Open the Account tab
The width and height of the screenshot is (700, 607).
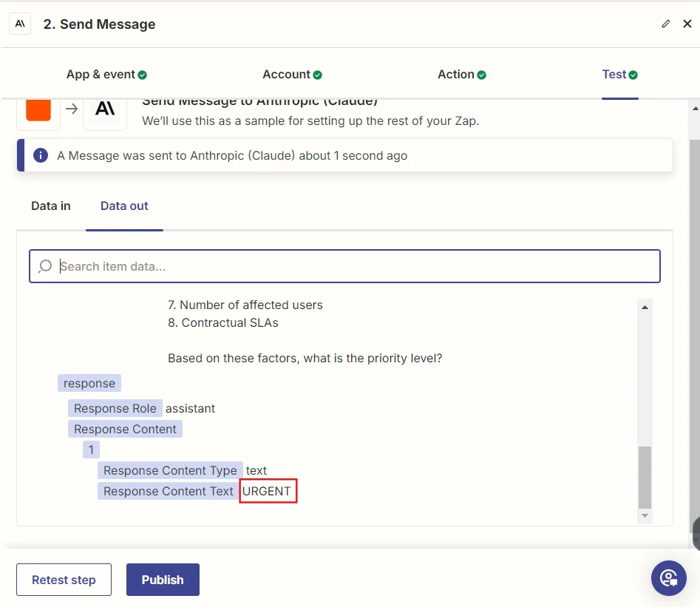tap(293, 74)
